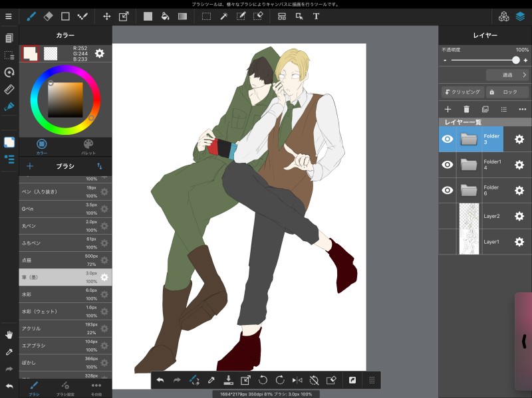Select the Eraser tool in top toolbar
Screen dimensions: 532x398
[x=48, y=16]
